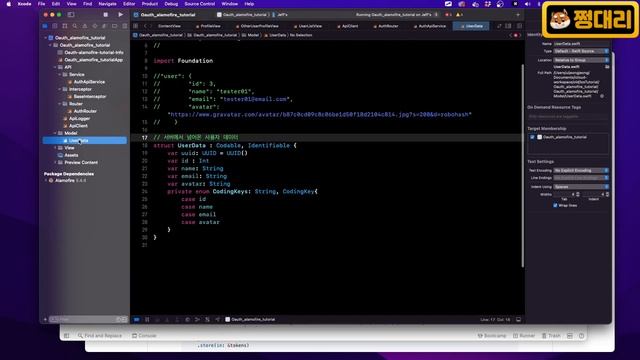640x360 pixels.
Task: Click the add file plus button in navigator
Action: coord(45,320)
